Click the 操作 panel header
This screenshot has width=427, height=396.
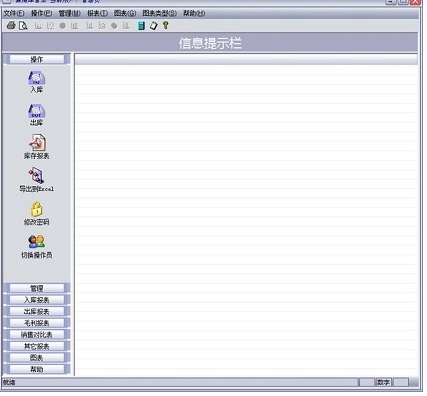click(x=37, y=59)
